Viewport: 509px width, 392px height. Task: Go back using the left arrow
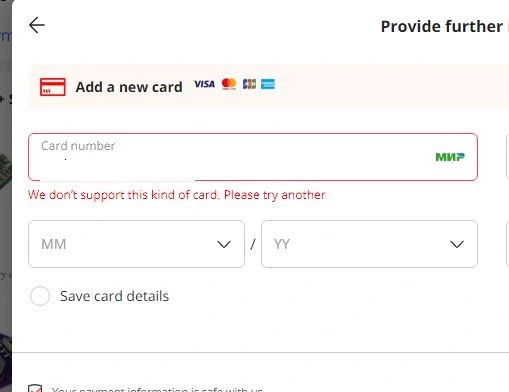tap(37, 25)
